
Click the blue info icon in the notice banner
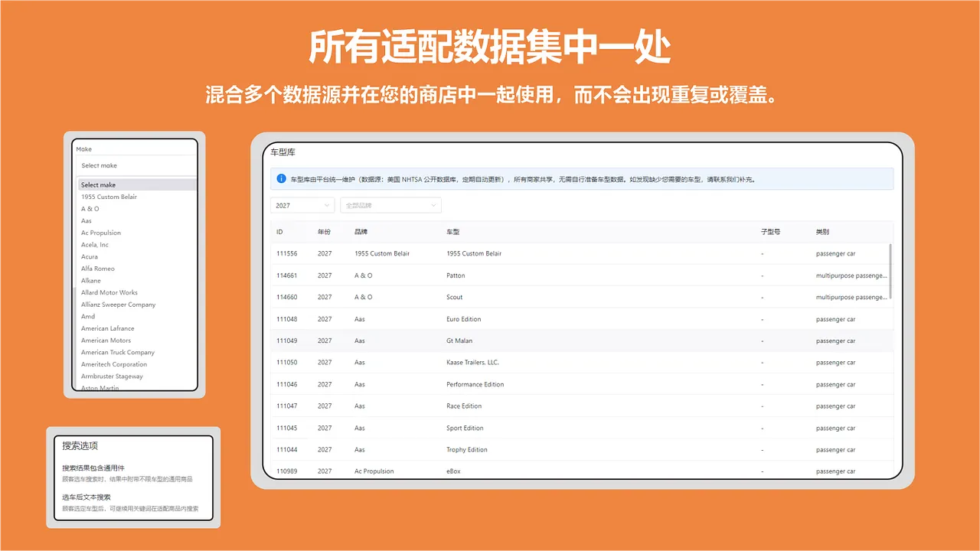click(x=281, y=179)
